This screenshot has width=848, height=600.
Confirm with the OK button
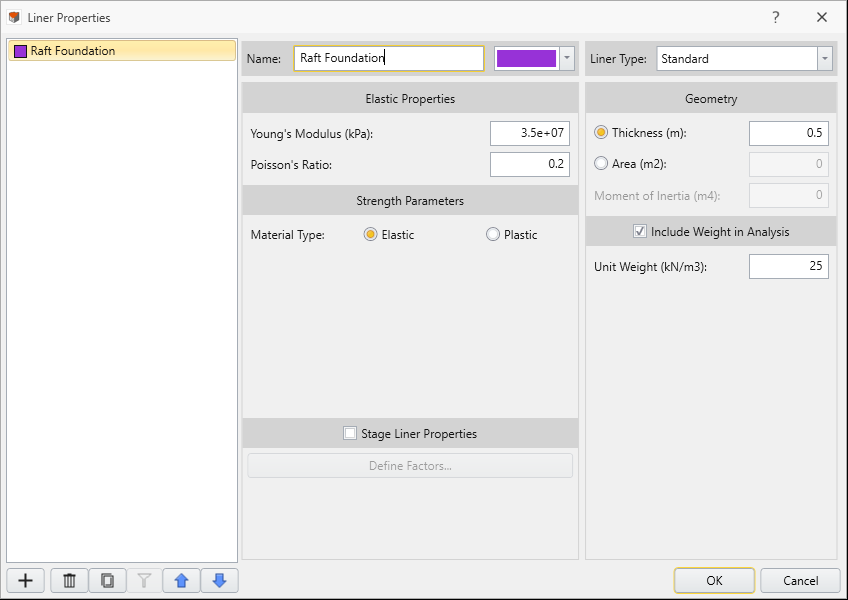(x=714, y=581)
